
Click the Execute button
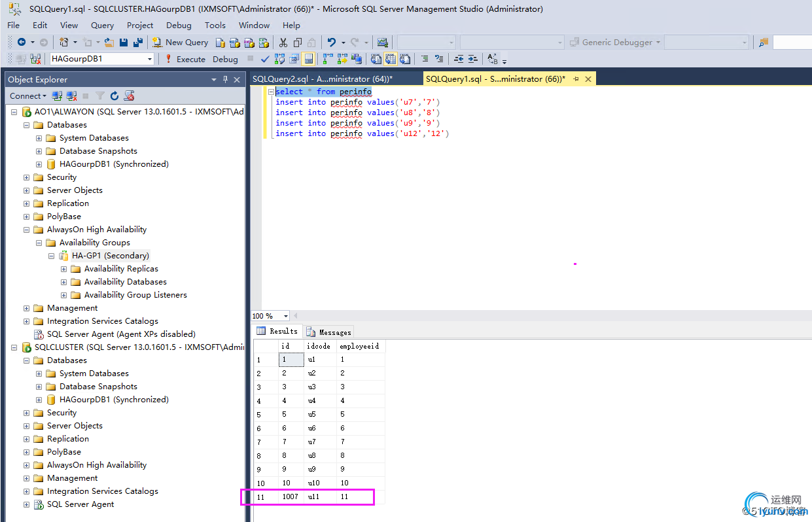[185, 59]
